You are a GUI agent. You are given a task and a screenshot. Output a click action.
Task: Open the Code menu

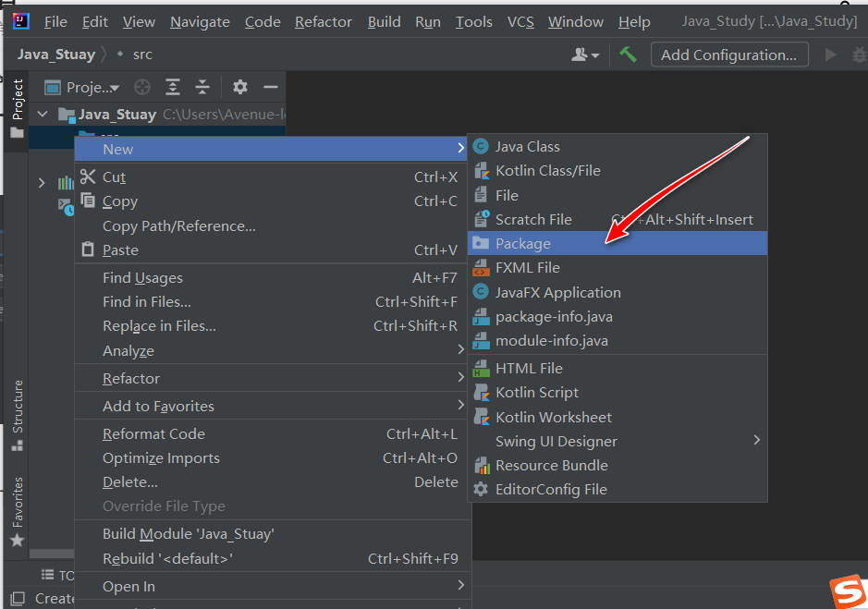point(263,21)
